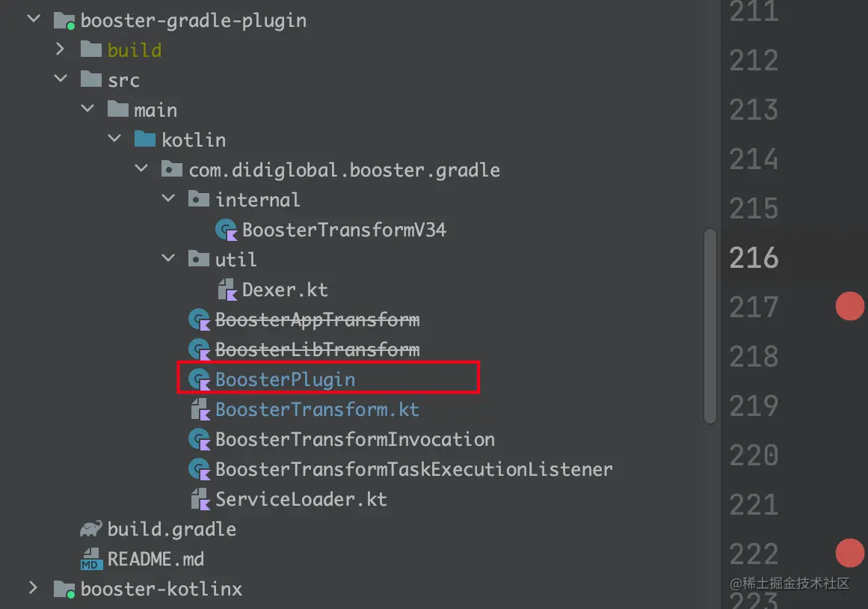The image size is (868, 609).
Task: Select the build folder label
Action: point(135,50)
